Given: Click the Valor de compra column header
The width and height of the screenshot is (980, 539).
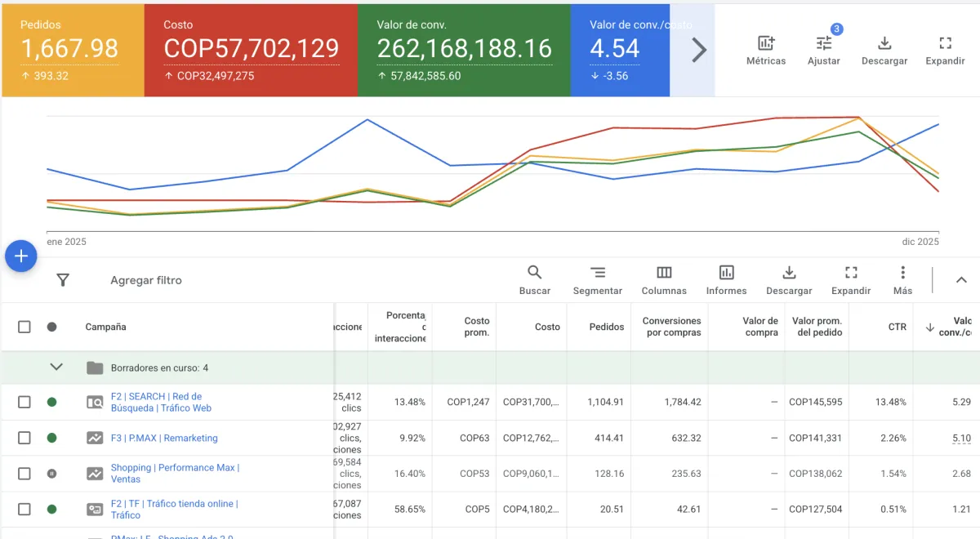Looking at the screenshot, I should pos(760,327).
